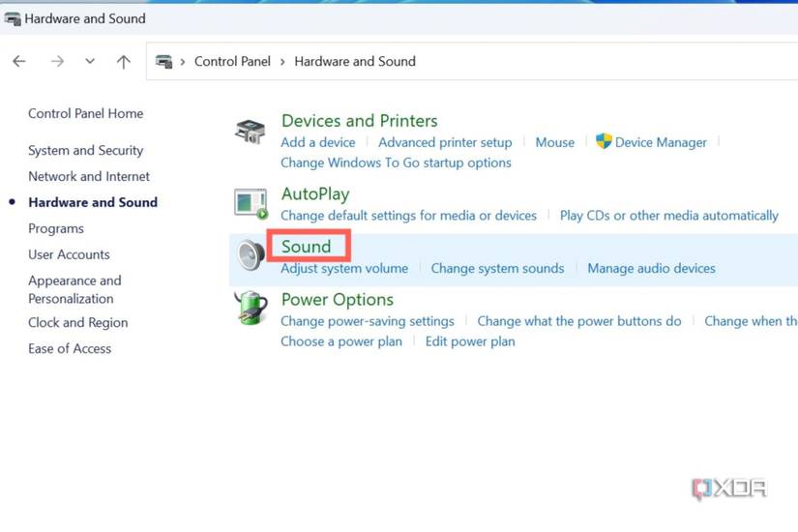Open Appearance and Personalization category
This screenshot has width=798, height=532.
pos(74,289)
